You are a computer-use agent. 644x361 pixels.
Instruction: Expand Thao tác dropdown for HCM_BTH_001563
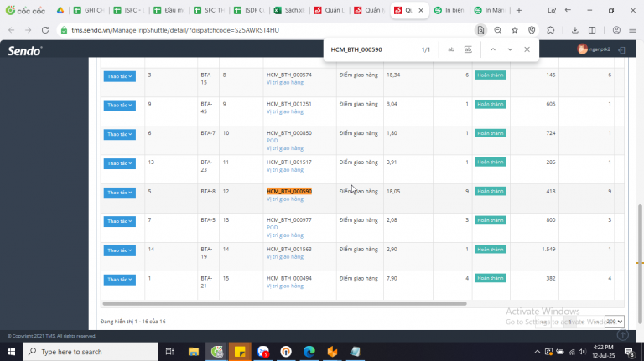120,250
